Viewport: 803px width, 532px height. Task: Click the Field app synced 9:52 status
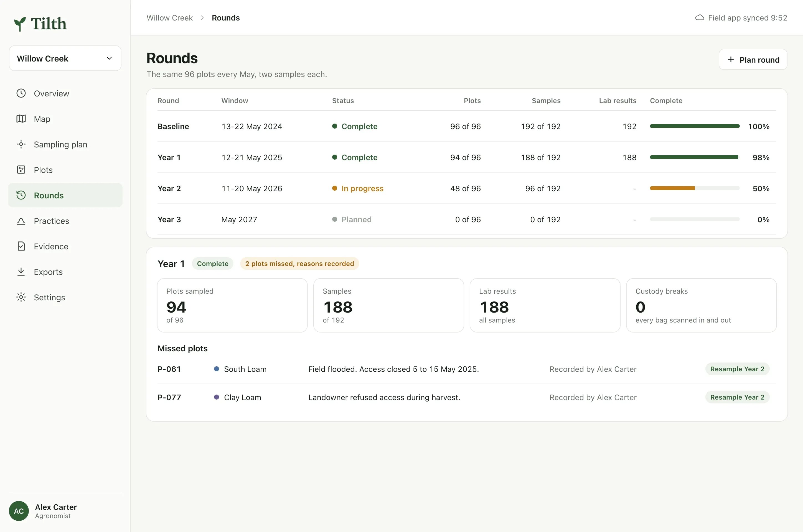click(741, 18)
